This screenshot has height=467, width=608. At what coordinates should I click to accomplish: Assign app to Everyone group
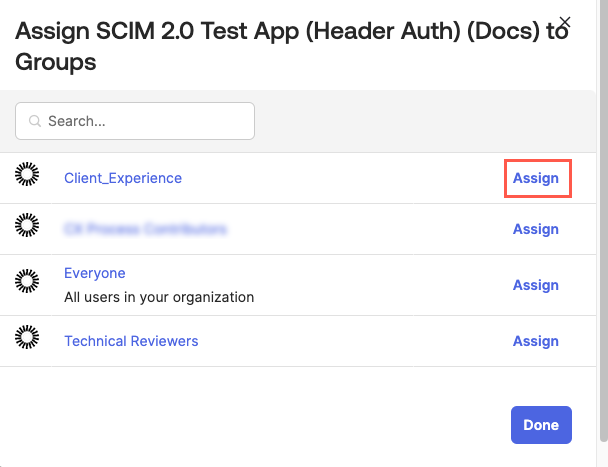click(x=535, y=285)
